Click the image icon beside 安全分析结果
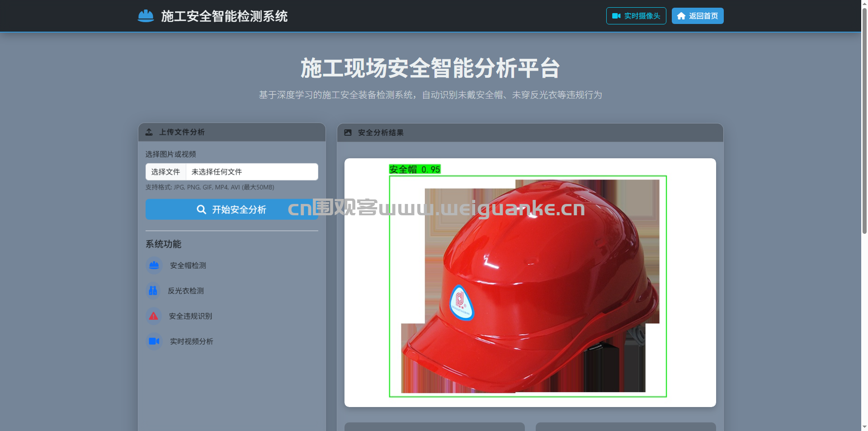This screenshot has width=868, height=431. (348, 133)
